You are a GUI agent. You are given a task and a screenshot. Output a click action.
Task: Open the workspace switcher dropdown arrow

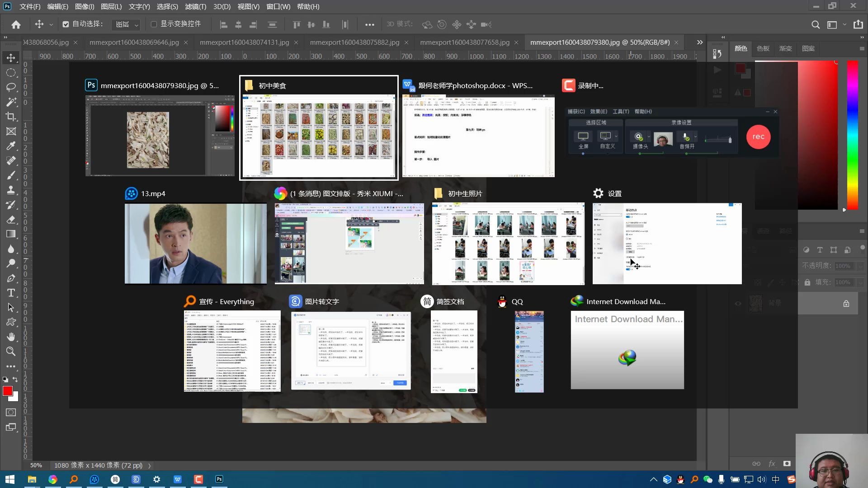(844, 25)
